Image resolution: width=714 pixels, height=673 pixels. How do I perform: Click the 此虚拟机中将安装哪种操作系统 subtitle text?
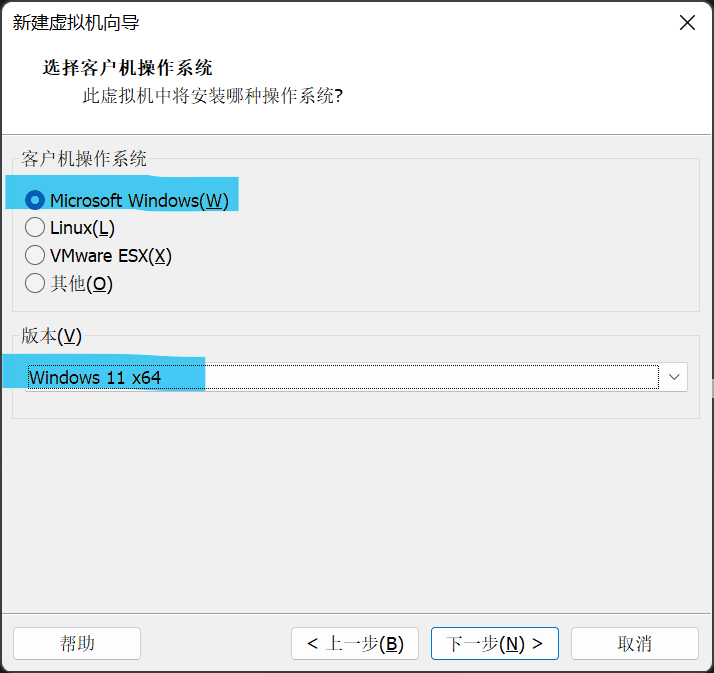point(213,96)
